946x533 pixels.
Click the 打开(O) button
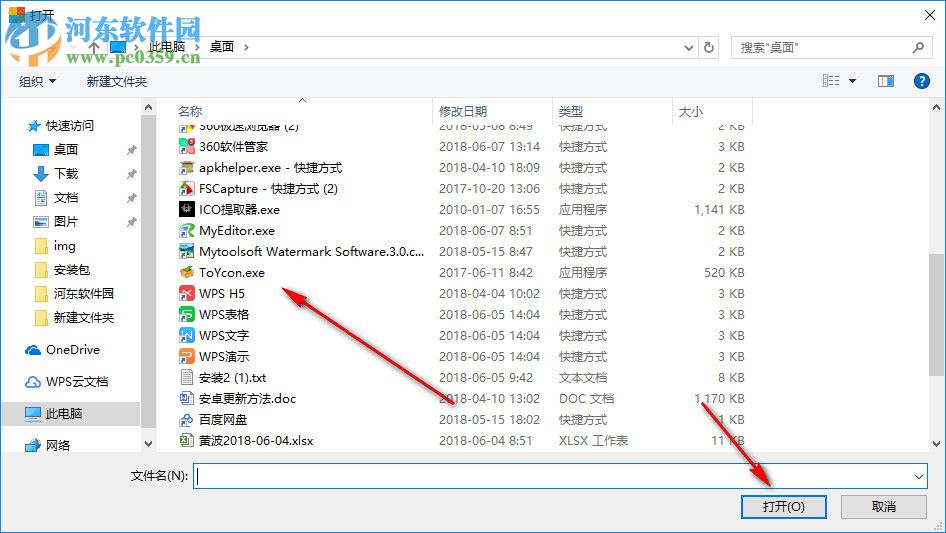click(x=783, y=506)
